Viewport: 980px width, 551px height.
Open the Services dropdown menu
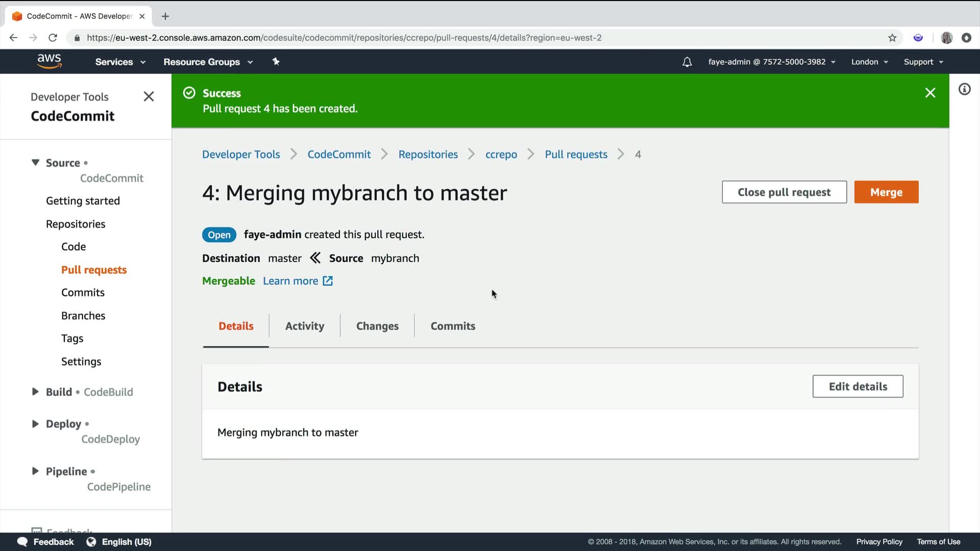[x=120, y=62]
